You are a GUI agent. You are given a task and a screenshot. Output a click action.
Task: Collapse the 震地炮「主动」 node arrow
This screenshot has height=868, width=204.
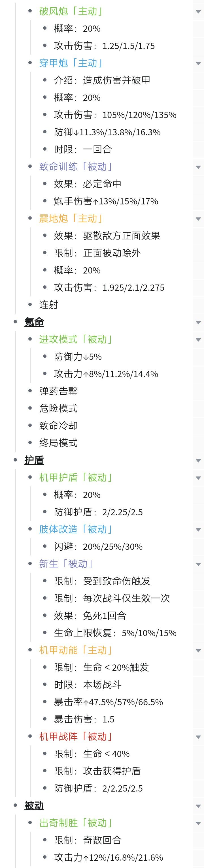[x=198, y=219]
